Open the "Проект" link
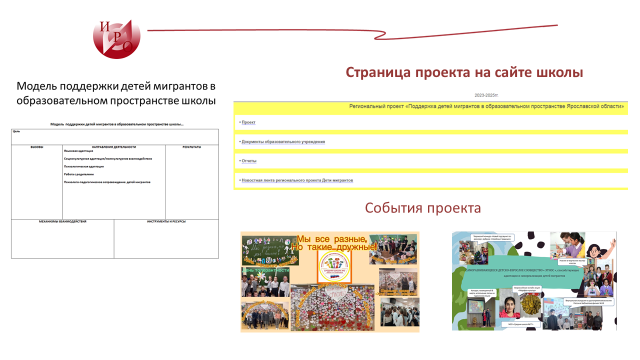 pyautogui.click(x=248, y=122)
